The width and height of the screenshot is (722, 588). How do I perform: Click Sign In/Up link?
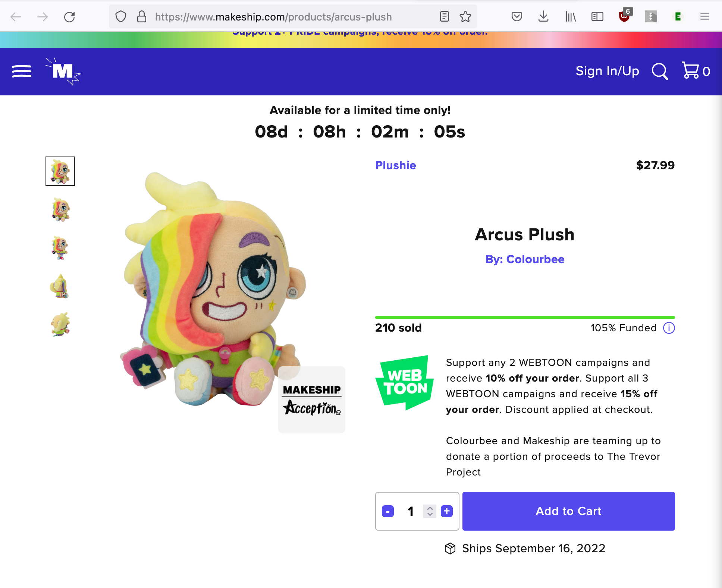point(608,71)
